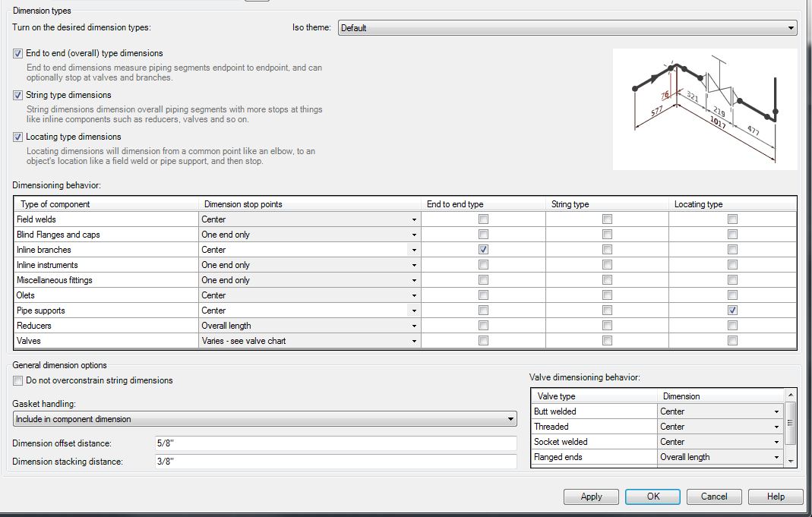Click the Cancel button
Screen dimensions: 812x517
pyautogui.click(x=714, y=497)
